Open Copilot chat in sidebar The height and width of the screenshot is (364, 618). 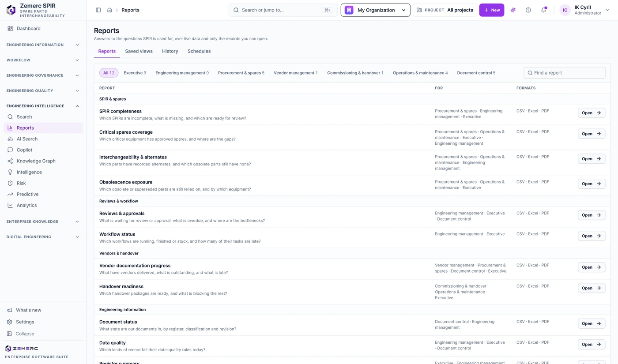click(43, 150)
